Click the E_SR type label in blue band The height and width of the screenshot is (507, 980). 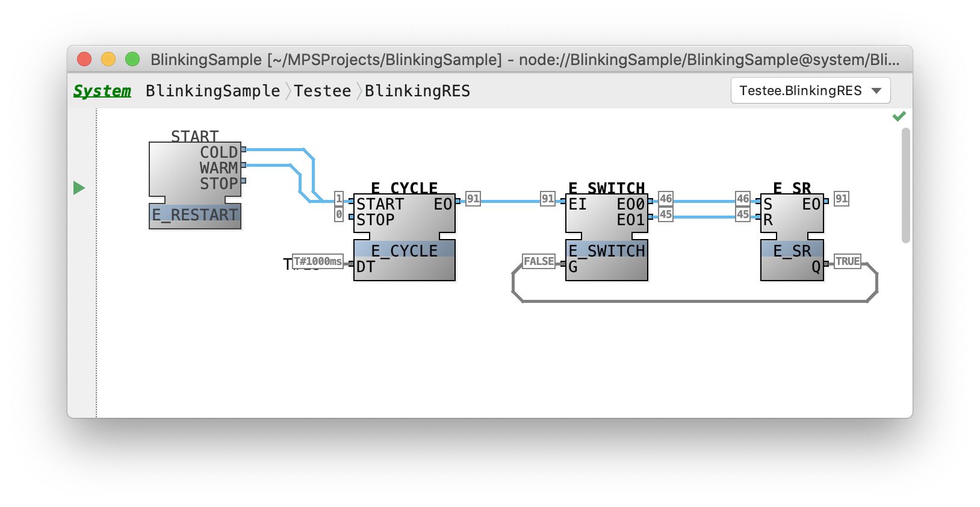coord(792,250)
